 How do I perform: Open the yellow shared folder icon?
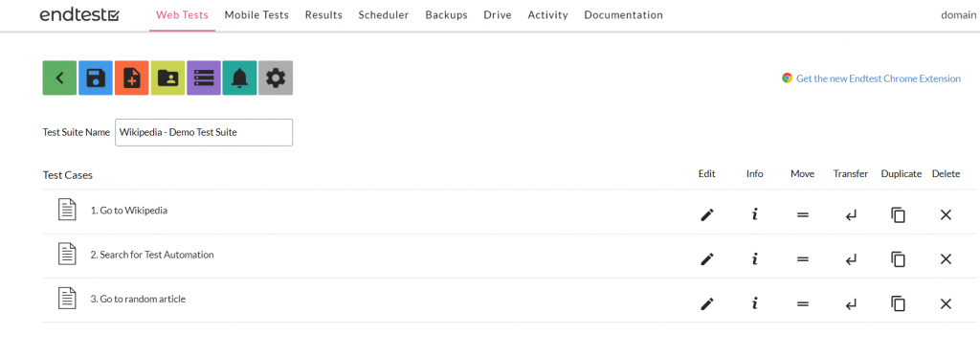pyautogui.click(x=167, y=78)
